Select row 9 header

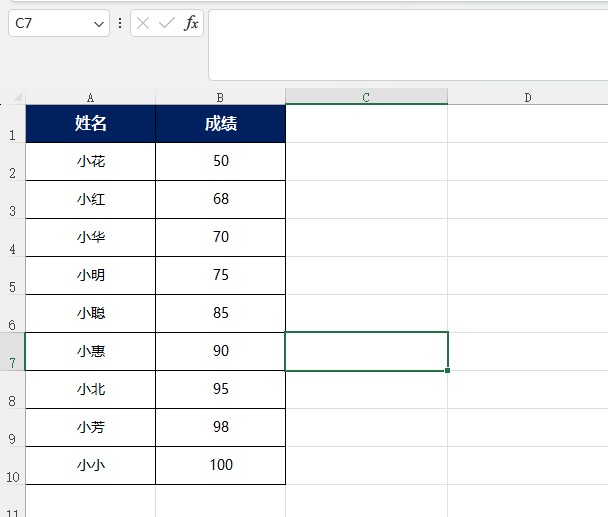12,428
